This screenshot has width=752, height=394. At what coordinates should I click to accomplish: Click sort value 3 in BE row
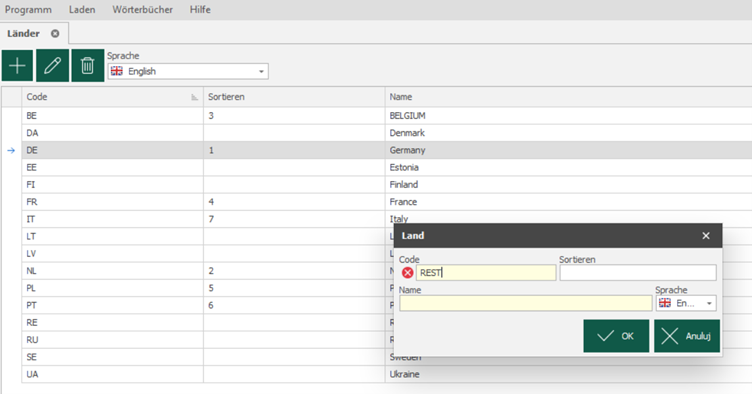(x=294, y=116)
